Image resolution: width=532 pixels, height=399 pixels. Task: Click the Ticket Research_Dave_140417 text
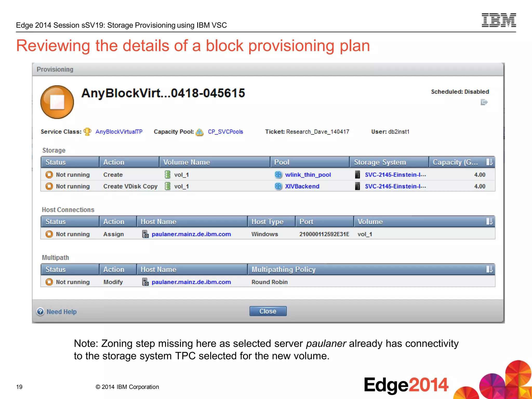tap(307, 132)
